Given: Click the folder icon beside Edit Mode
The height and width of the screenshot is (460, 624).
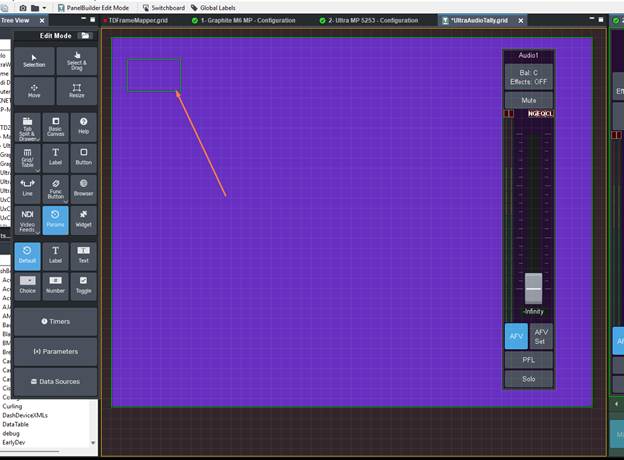Looking at the screenshot, I should coord(85,36).
